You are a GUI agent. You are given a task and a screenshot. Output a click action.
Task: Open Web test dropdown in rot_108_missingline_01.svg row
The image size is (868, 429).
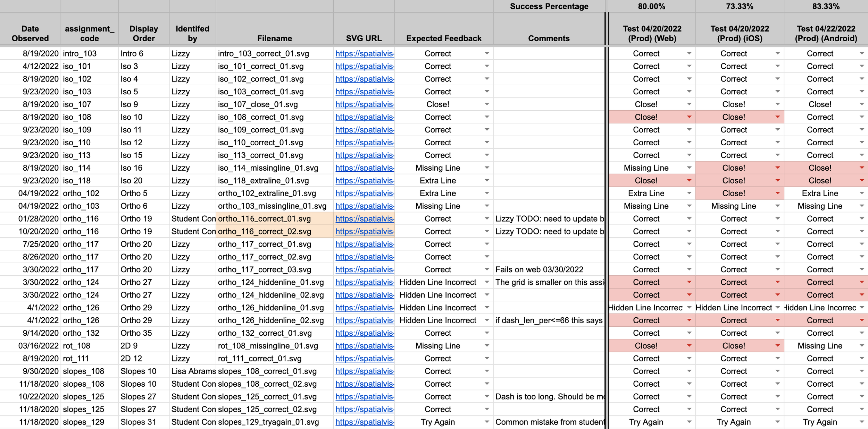(689, 346)
